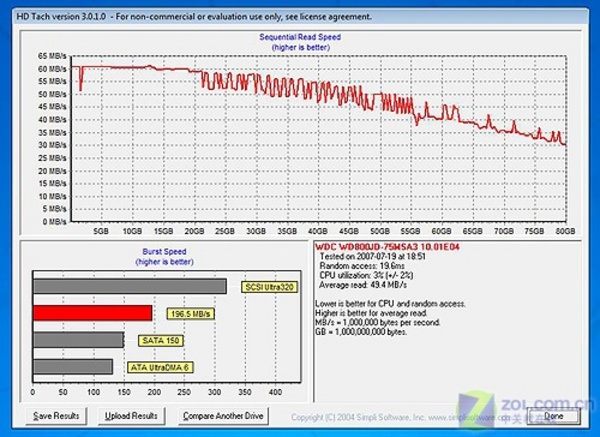
Task: Click the SATA 150 label
Action: tap(161, 341)
